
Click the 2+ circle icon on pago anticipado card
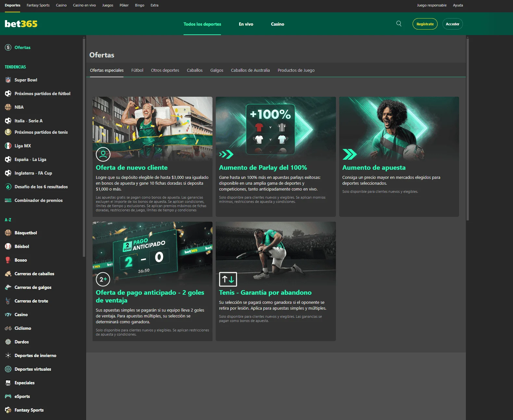coord(103,279)
